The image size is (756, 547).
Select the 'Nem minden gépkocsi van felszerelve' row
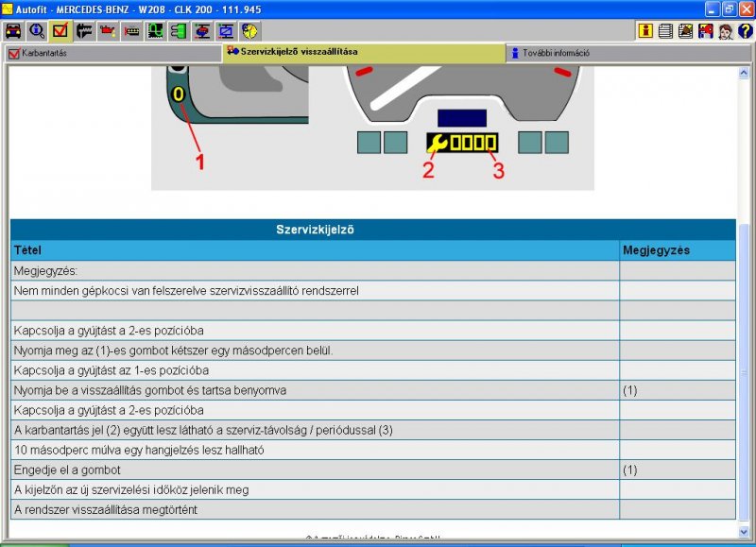point(373,291)
